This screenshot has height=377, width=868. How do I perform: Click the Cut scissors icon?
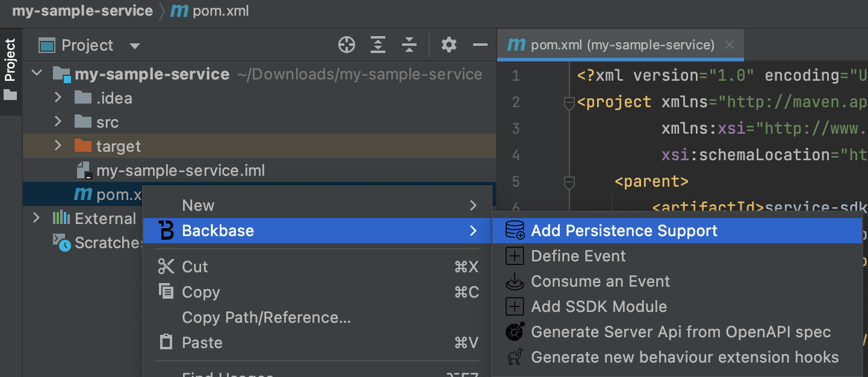(x=166, y=266)
